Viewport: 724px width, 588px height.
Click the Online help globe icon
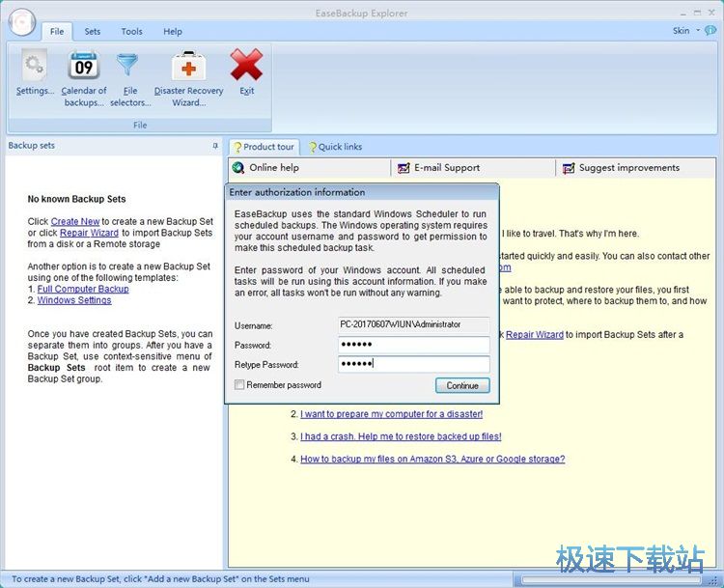pos(238,168)
